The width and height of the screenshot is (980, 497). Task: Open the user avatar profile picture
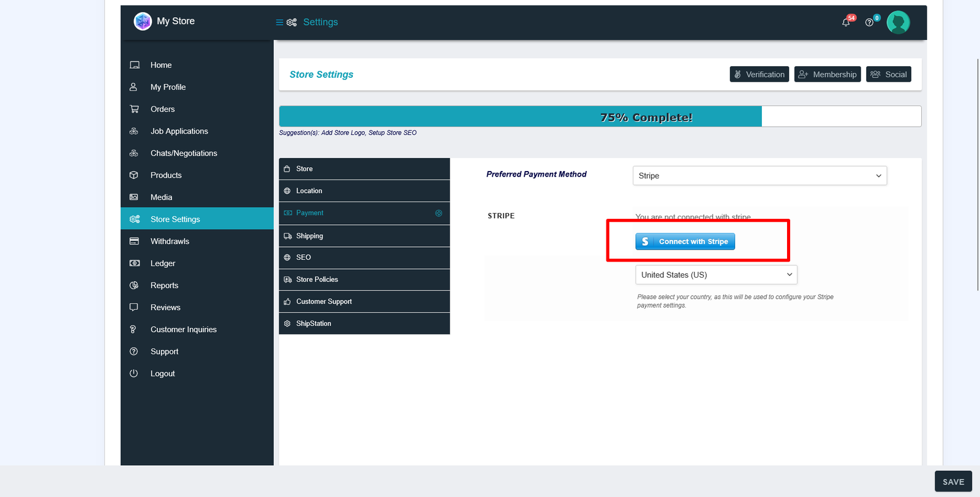click(898, 23)
